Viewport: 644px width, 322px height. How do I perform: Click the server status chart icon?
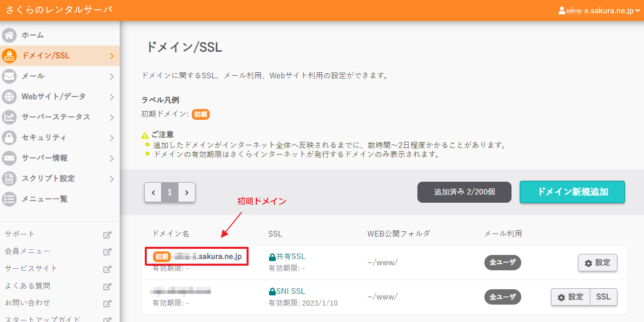coord(9,117)
